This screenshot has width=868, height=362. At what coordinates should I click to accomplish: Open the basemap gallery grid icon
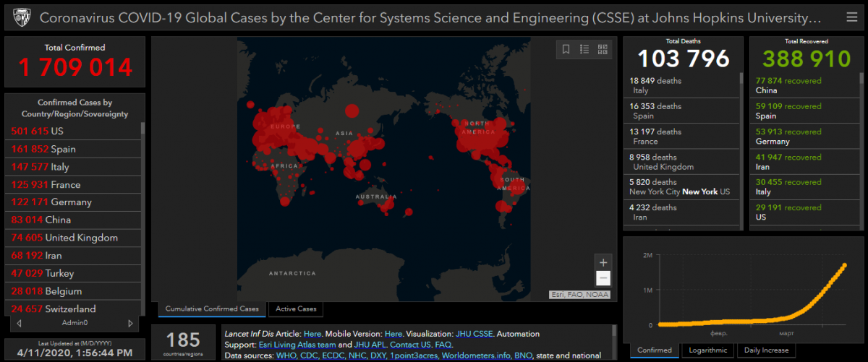click(x=603, y=49)
